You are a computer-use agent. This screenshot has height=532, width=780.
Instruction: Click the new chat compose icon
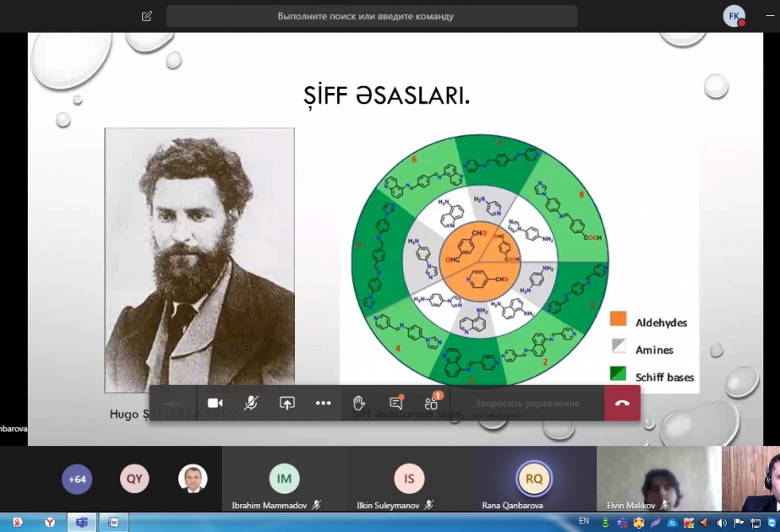147,16
